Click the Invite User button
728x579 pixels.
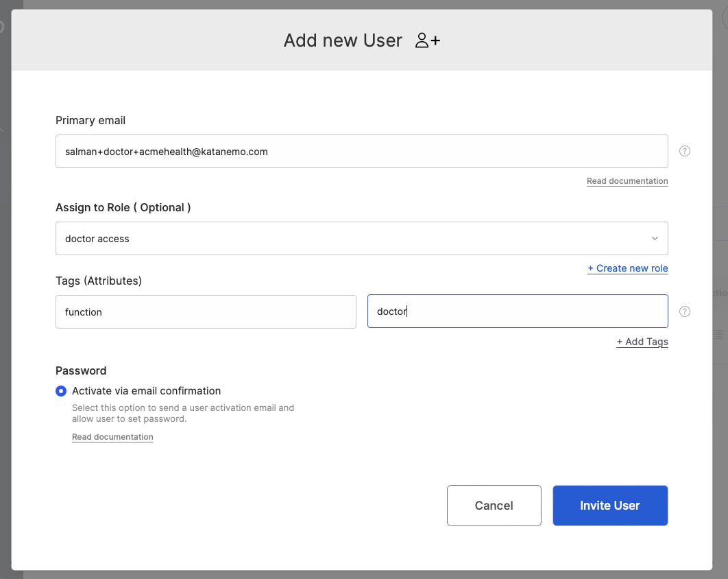tap(609, 506)
